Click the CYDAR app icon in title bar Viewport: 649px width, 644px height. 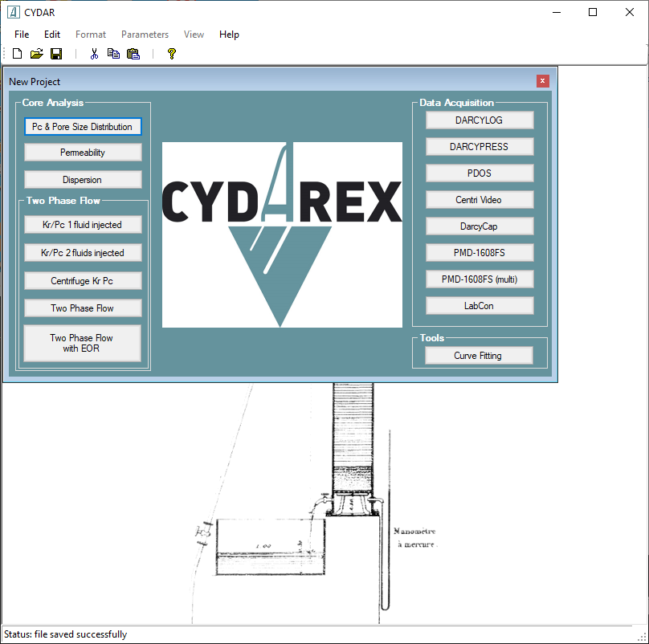[x=13, y=12]
